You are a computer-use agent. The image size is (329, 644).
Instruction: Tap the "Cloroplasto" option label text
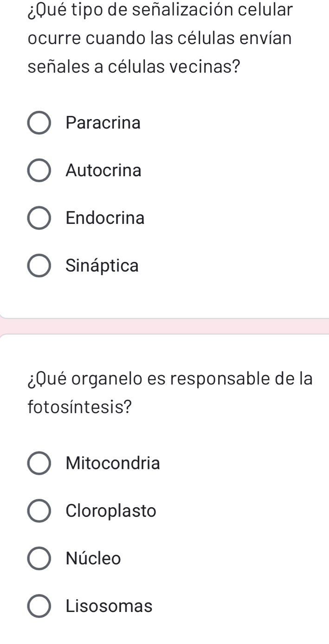tap(111, 511)
